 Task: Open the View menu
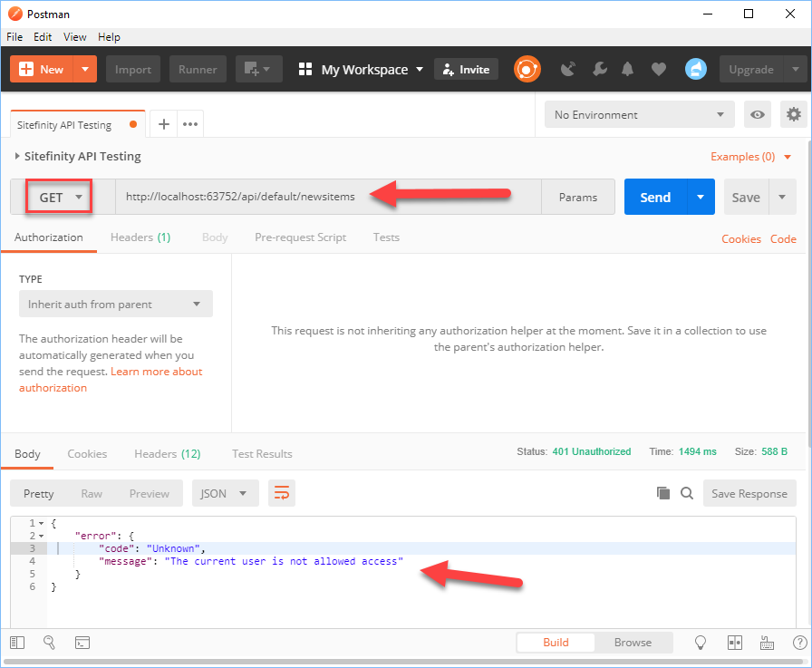click(x=74, y=37)
